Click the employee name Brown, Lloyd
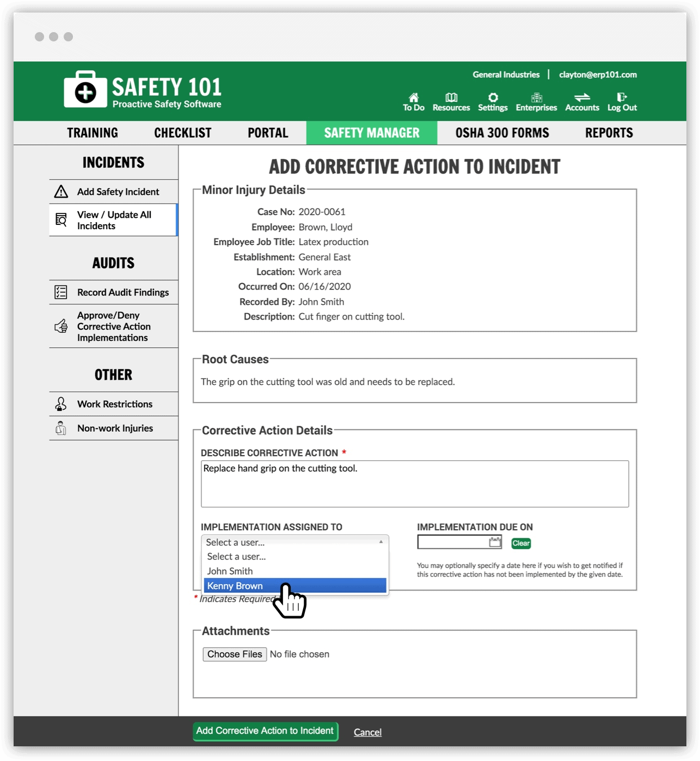Image resolution: width=700 pixels, height=761 pixels. pyautogui.click(x=326, y=227)
